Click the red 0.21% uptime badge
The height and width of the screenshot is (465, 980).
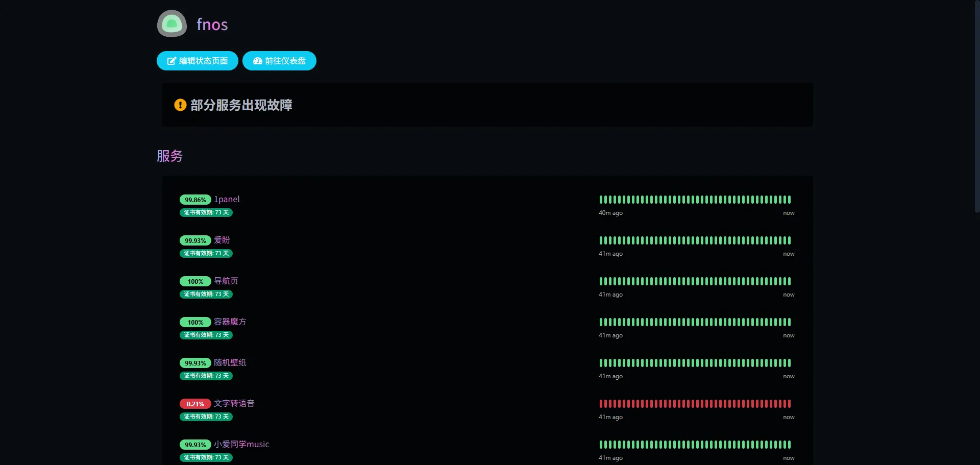point(195,404)
